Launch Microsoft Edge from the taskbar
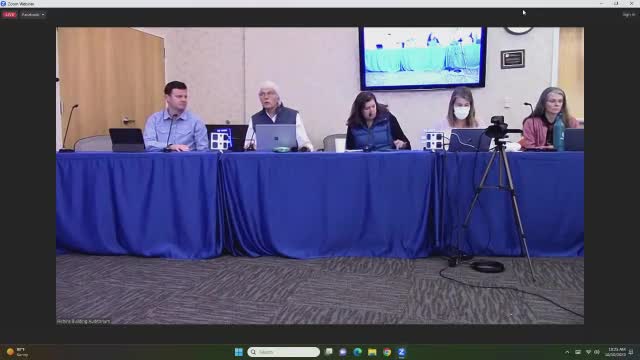Image resolution: width=640 pixels, height=360 pixels. point(358,352)
